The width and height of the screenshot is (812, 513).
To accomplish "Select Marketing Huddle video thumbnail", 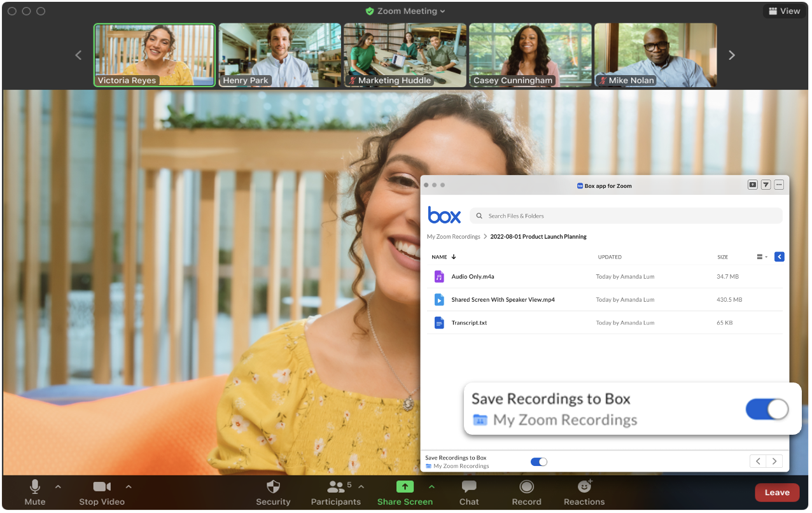I will point(405,55).
